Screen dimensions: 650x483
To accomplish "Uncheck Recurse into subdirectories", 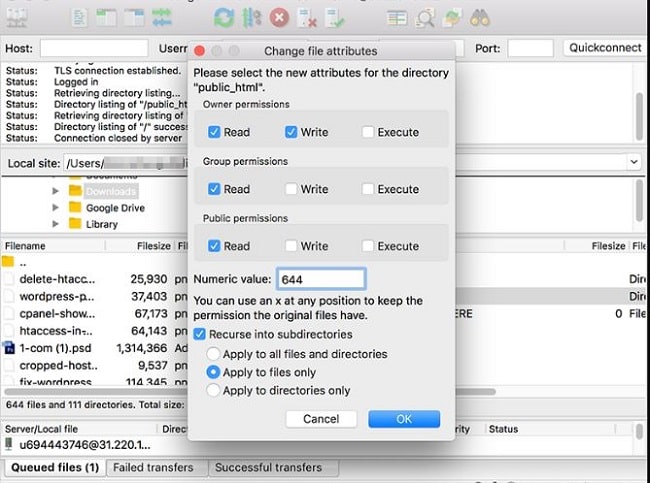I will 201,334.
